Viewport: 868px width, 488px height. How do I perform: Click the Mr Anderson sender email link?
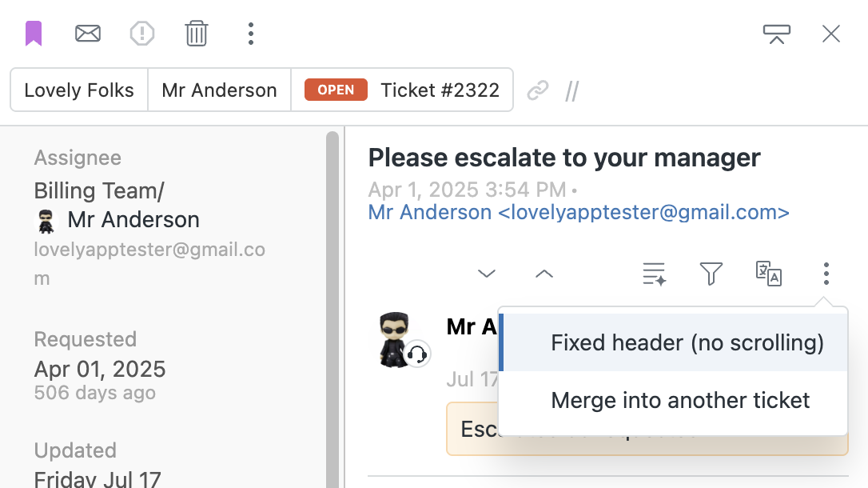point(579,212)
